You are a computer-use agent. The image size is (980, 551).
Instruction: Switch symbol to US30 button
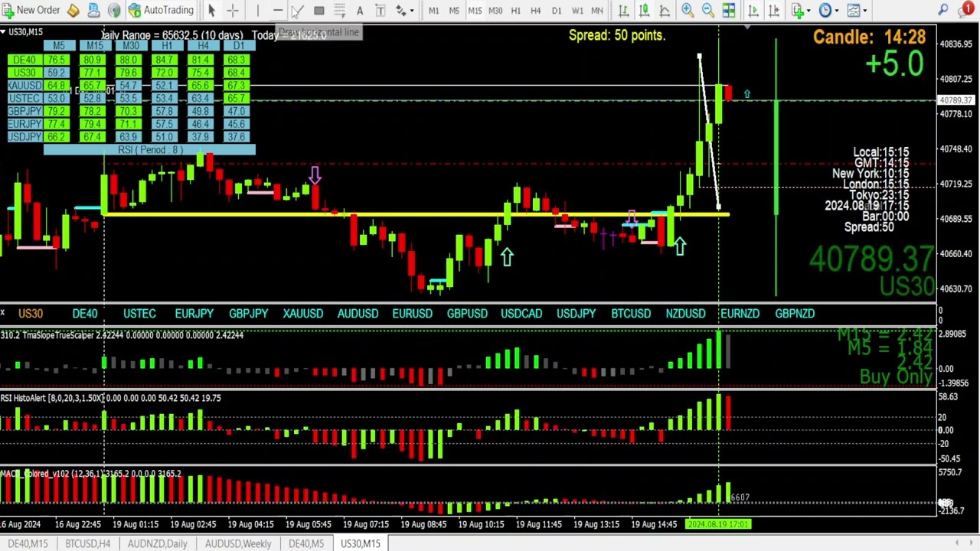tap(31, 313)
